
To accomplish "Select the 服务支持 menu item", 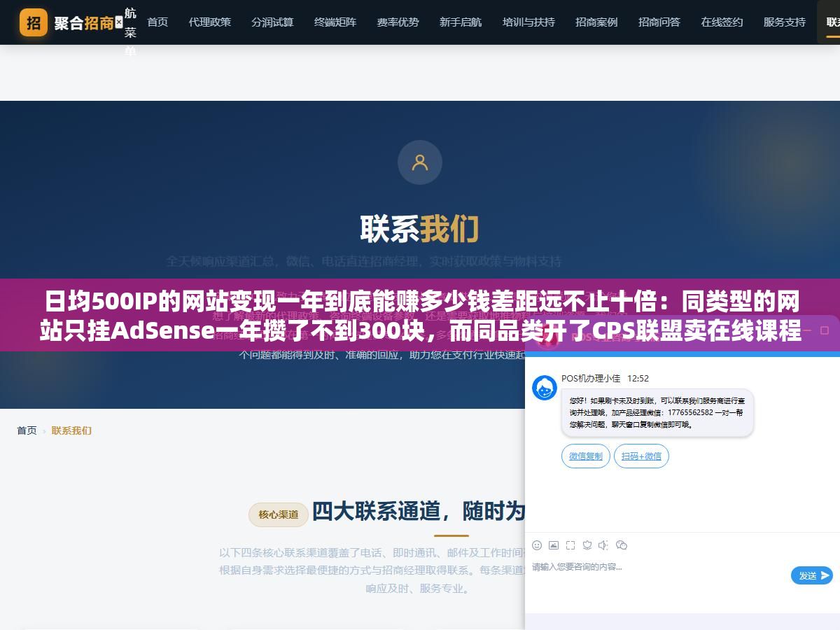I will coord(785,22).
